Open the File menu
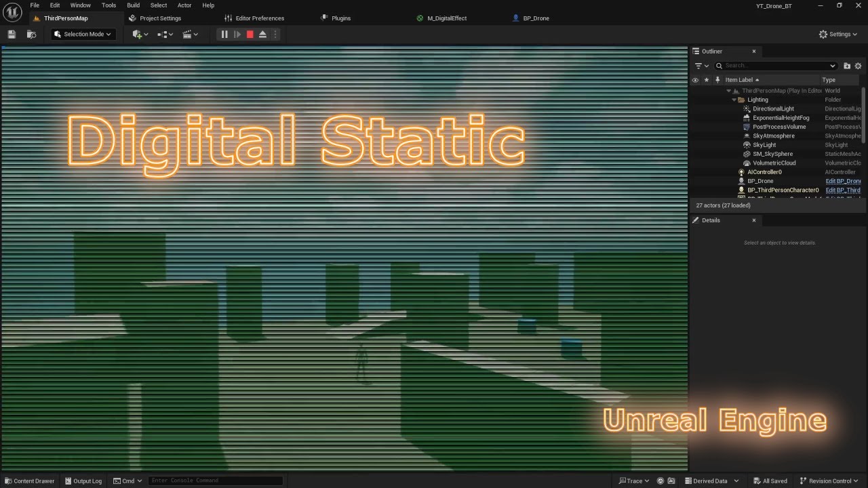 35,5
